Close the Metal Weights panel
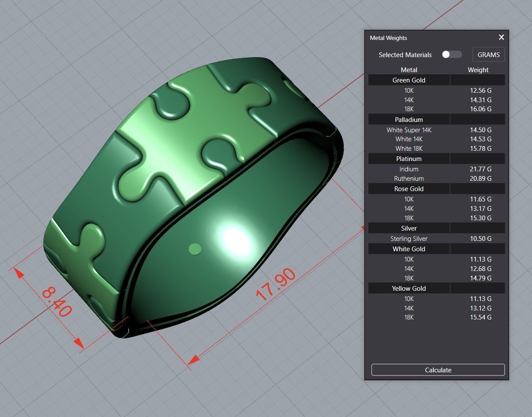 coord(501,37)
